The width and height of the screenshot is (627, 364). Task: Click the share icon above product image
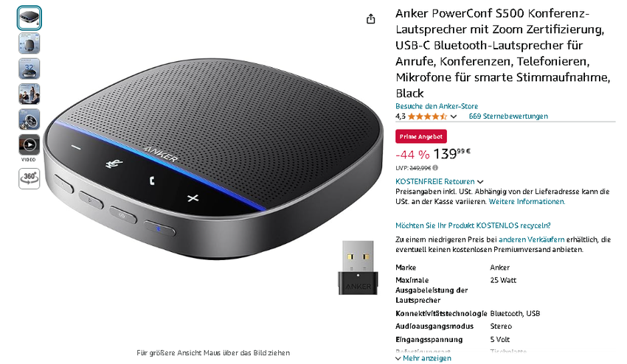coord(371,18)
